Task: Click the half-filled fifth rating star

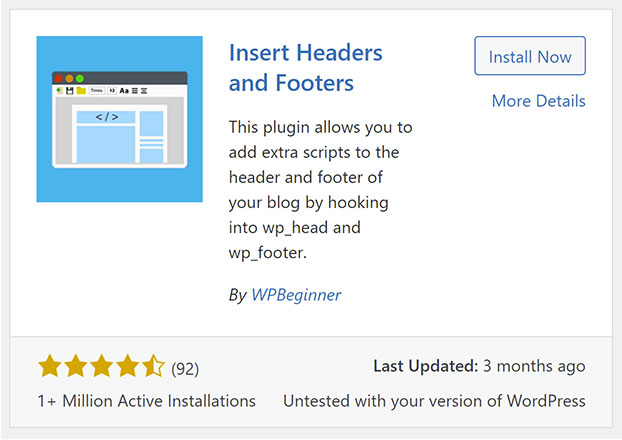Action: [x=153, y=366]
